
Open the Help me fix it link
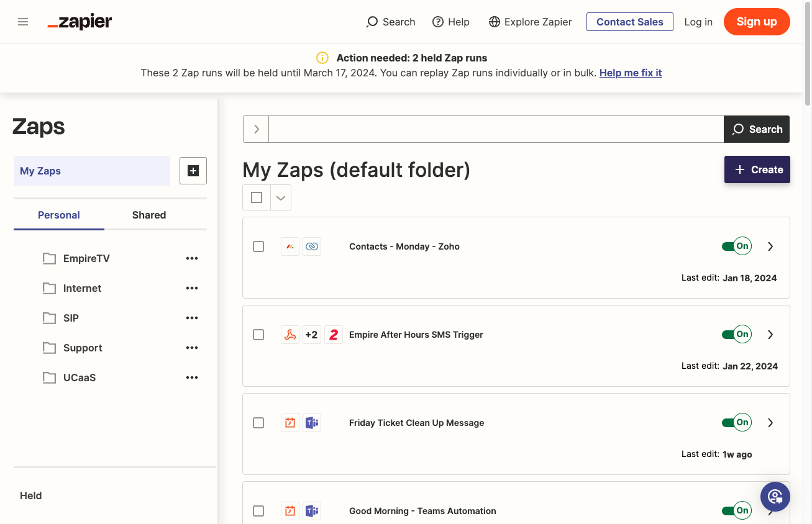pos(631,73)
